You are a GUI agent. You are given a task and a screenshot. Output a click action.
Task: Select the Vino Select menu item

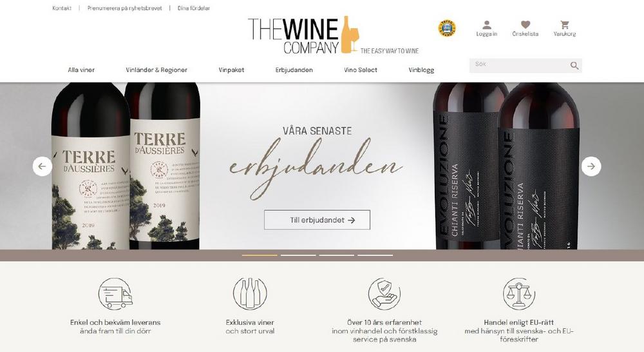pos(361,70)
